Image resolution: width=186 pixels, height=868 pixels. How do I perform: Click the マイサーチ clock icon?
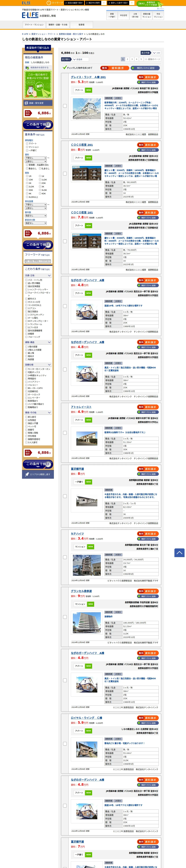pos(49,3)
